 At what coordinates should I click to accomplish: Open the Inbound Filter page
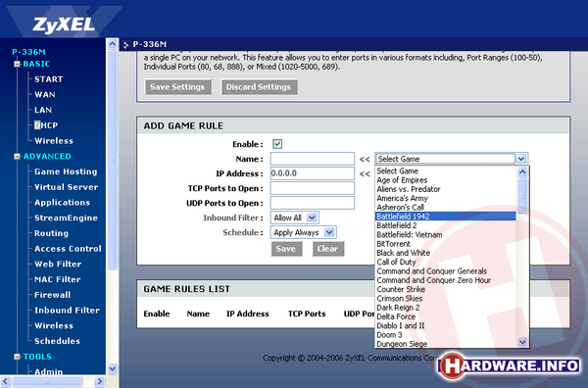(67, 310)
